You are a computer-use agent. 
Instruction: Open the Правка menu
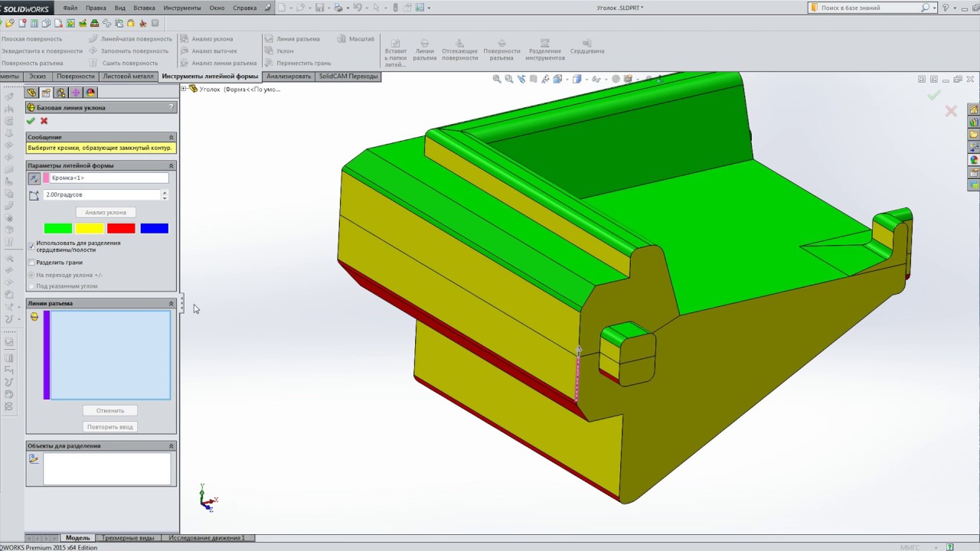[96, 8]
